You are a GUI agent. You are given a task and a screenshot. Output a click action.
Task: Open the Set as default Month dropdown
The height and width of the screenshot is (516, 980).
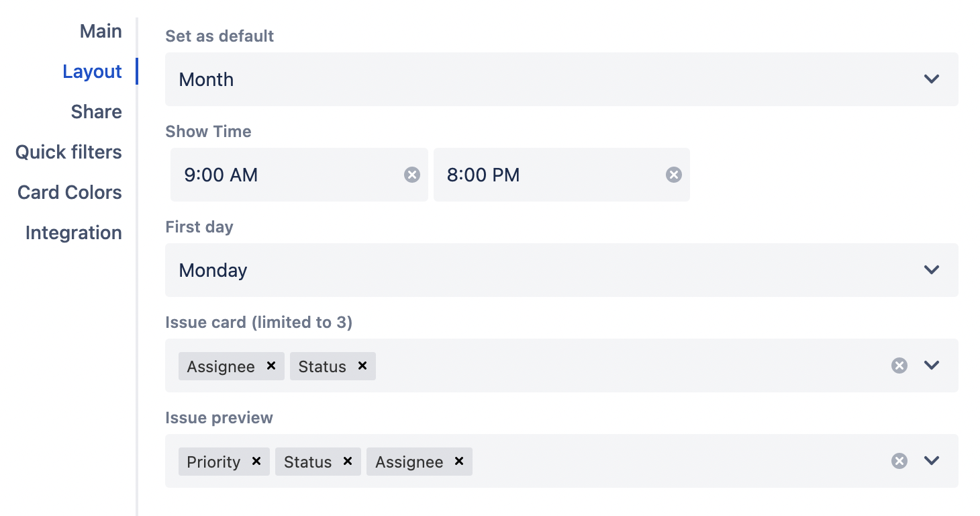point(561,79)
